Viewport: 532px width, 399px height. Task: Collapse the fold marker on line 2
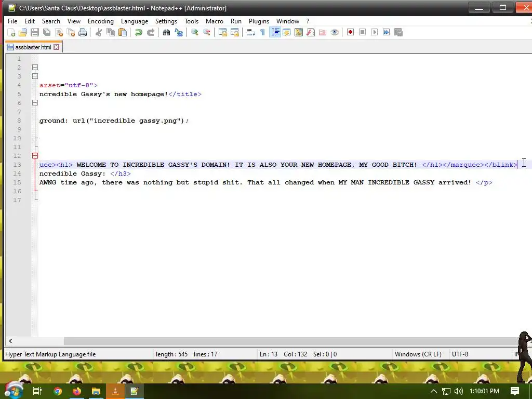point(35,68)
